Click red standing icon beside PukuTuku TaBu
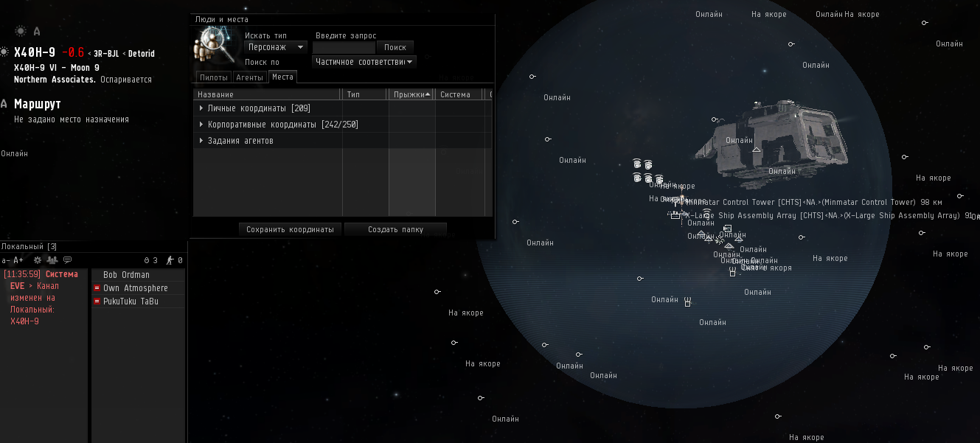Viewport: 980px width, 443px height. click(x=97, y=301)
